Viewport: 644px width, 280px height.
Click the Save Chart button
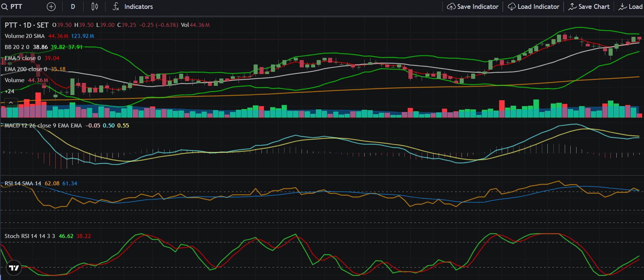point(589,7)
